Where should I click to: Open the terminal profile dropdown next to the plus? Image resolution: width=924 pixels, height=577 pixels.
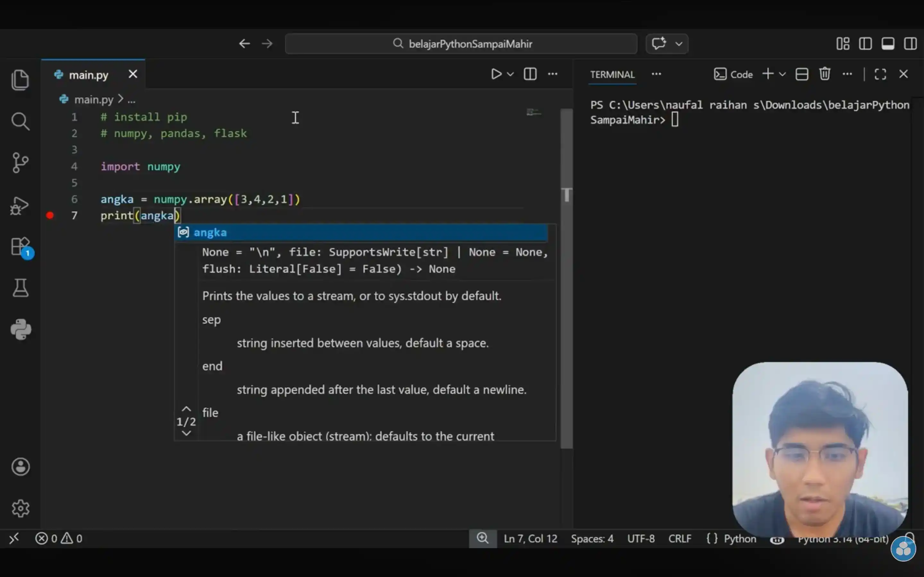tap(782, 74)
